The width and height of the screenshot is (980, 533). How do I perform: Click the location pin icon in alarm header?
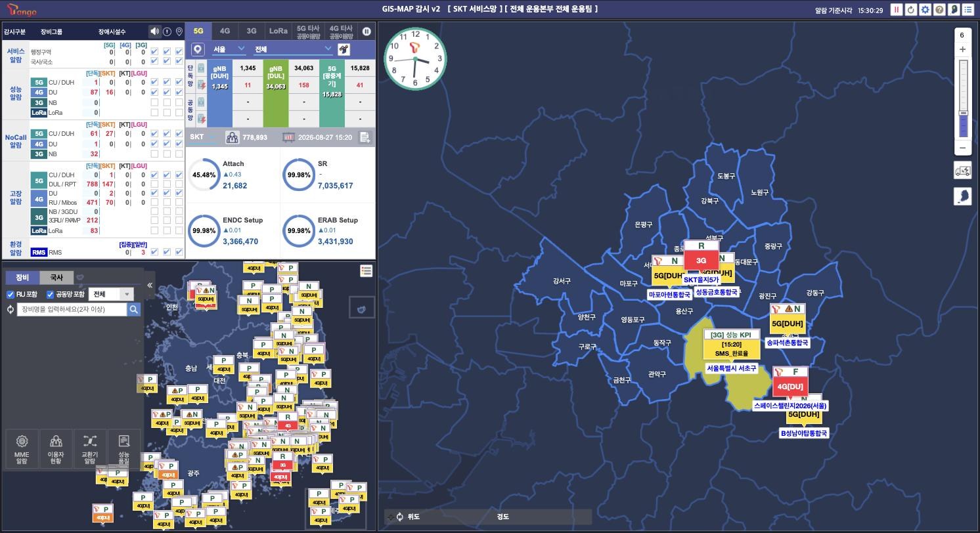point(179,32)
